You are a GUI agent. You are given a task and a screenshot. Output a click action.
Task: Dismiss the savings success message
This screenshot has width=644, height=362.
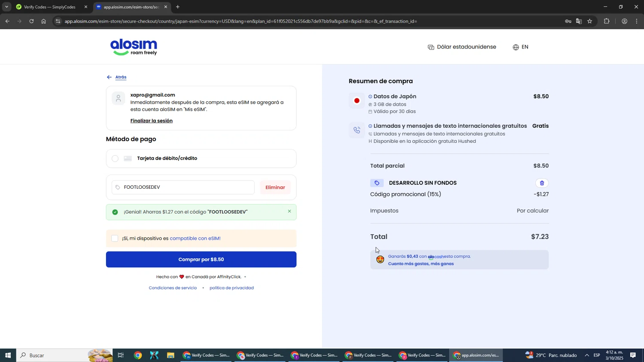click(289, 211)
